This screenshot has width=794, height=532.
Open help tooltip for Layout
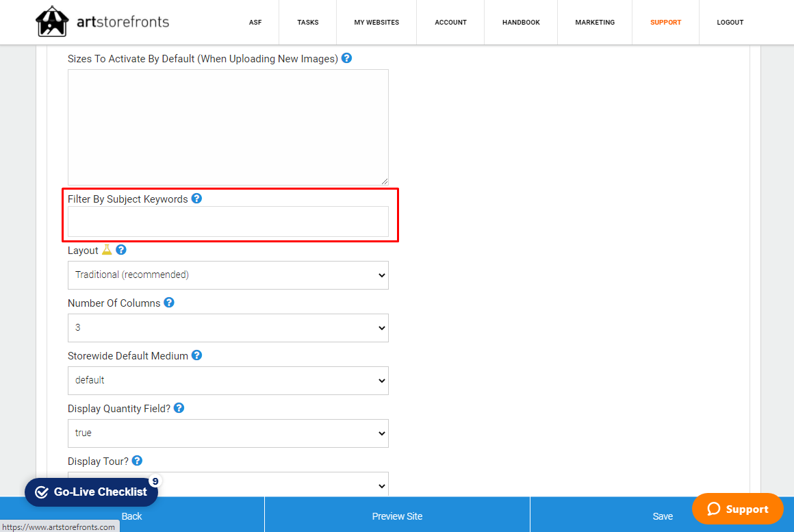pyautogui.click(x=121, y=250)
